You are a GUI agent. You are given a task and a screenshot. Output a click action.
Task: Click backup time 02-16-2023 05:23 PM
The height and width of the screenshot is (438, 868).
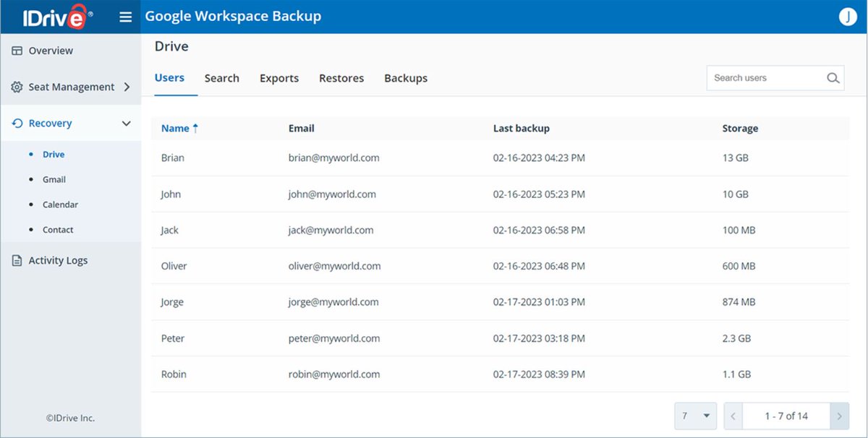coord(540,194)
